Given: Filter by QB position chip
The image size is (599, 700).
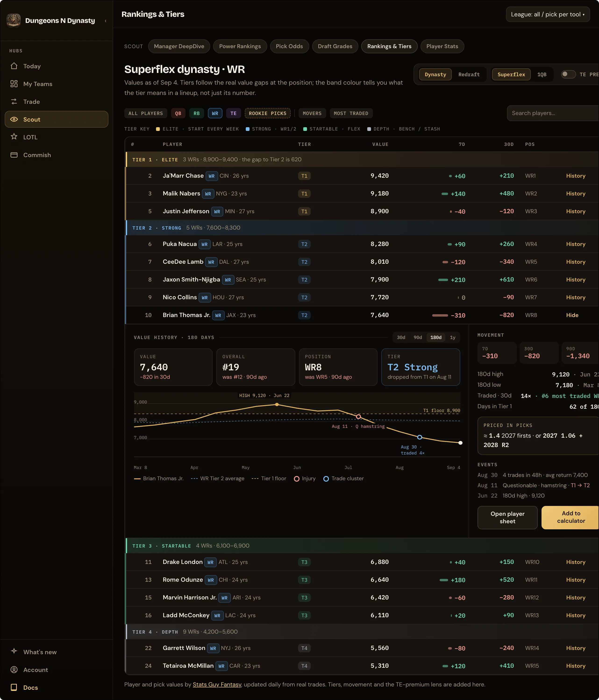Looking at the screenshot, I should (x=178, y=114).
